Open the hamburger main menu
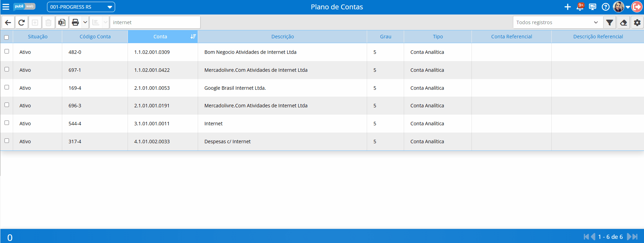This screenshot has height=243, width=644. [6, 7]
